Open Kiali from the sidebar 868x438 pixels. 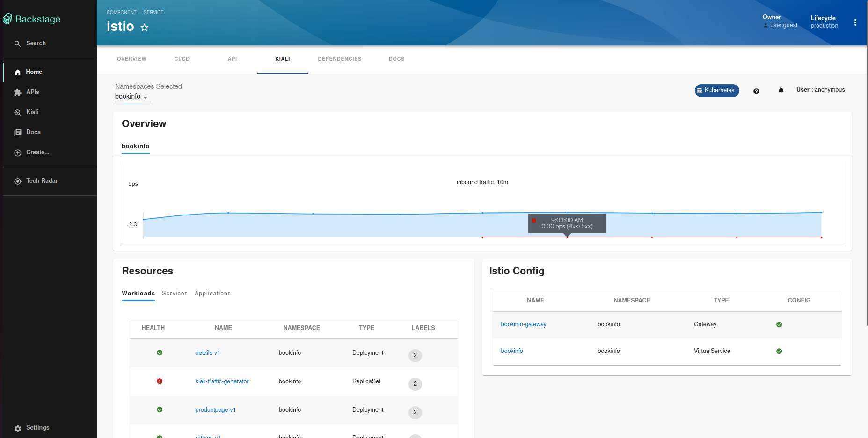tap(32, 112)
